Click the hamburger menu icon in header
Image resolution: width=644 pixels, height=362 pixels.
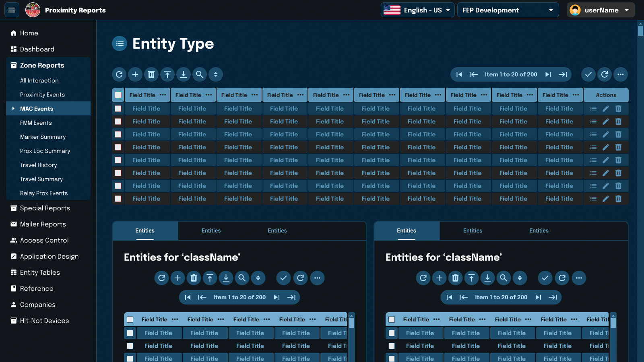(x=12, y=10)
